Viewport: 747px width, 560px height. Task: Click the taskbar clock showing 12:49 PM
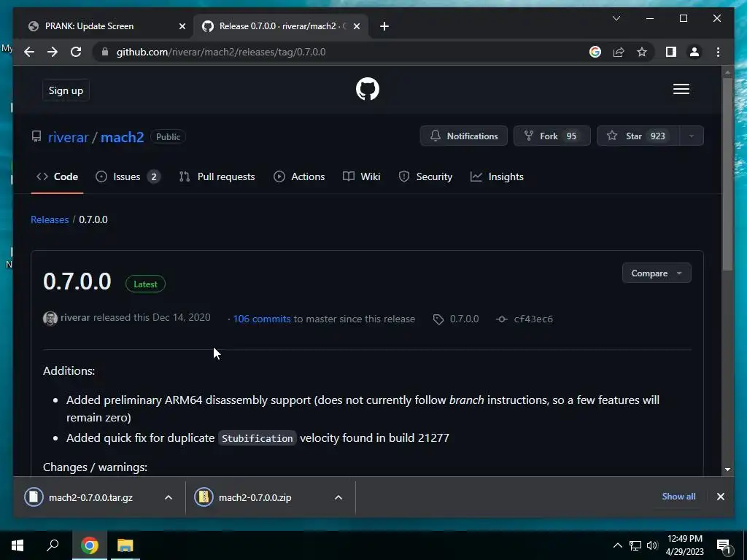(x=684, y=545)
